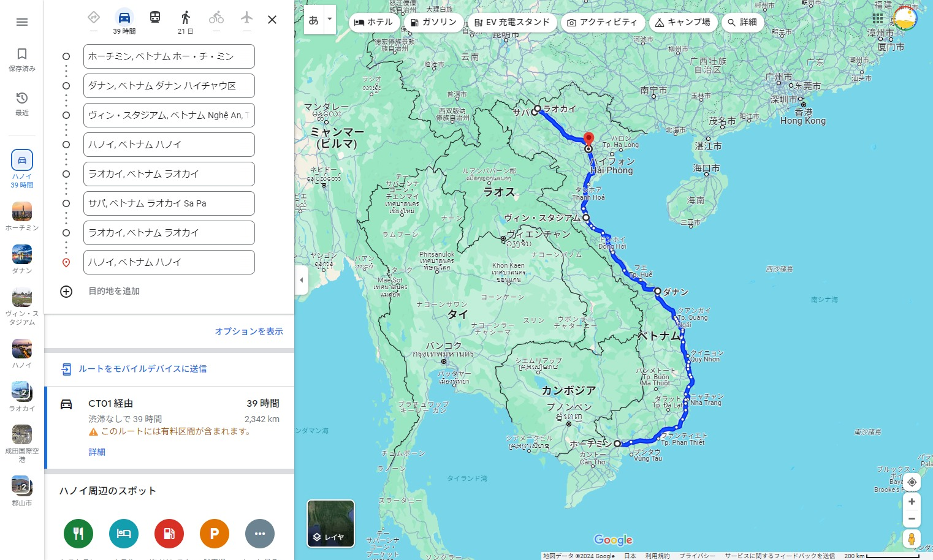Viewport: 933px width, 560px height.
Task: Click the あ input method button
Action: 314,20
